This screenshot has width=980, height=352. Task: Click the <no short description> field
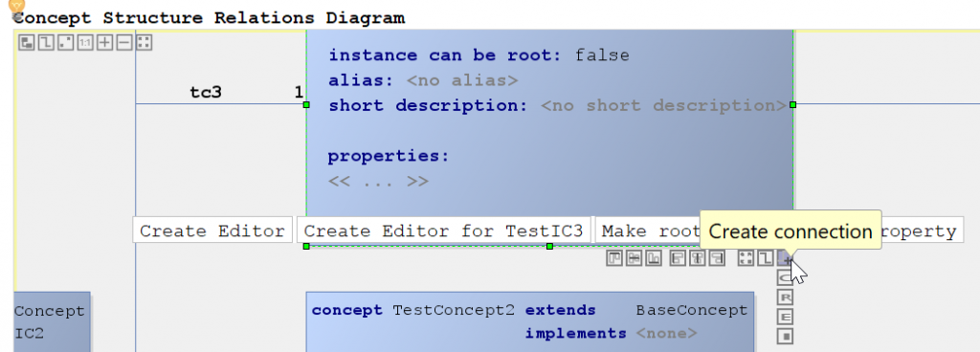coord(663,105)
